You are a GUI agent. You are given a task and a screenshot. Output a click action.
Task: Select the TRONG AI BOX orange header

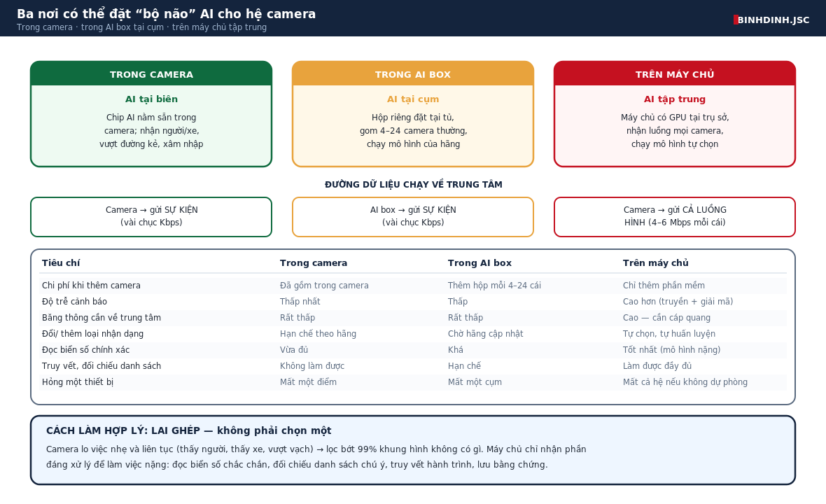tap(413, 73)
